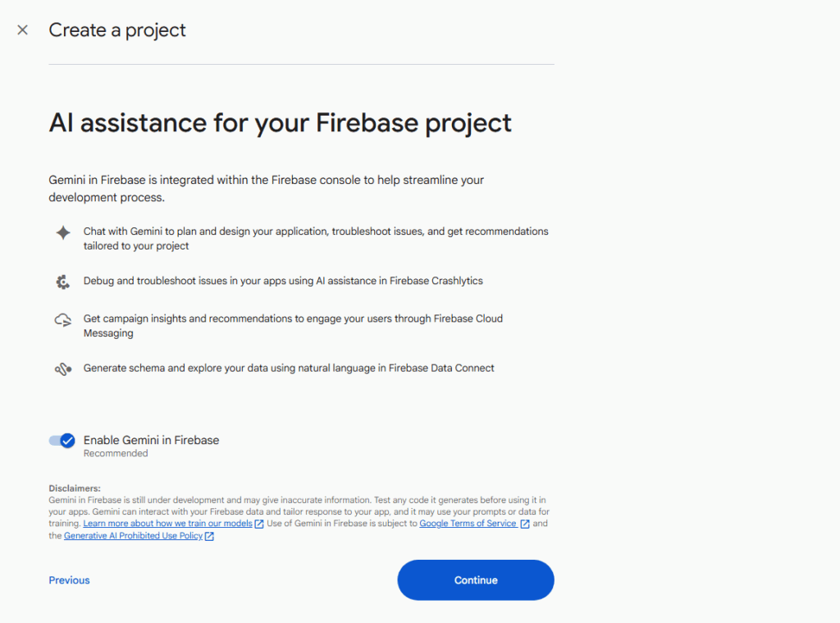Click the AI assistance for your Firebase project heading
The width and height of the screenshot is (840, 623).
pos(280,123)
